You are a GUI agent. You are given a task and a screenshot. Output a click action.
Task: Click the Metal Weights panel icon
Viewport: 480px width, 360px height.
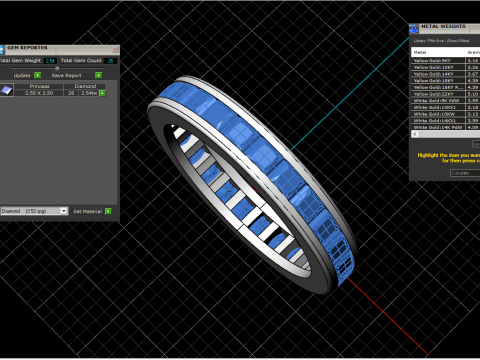[x=414, y=28]
